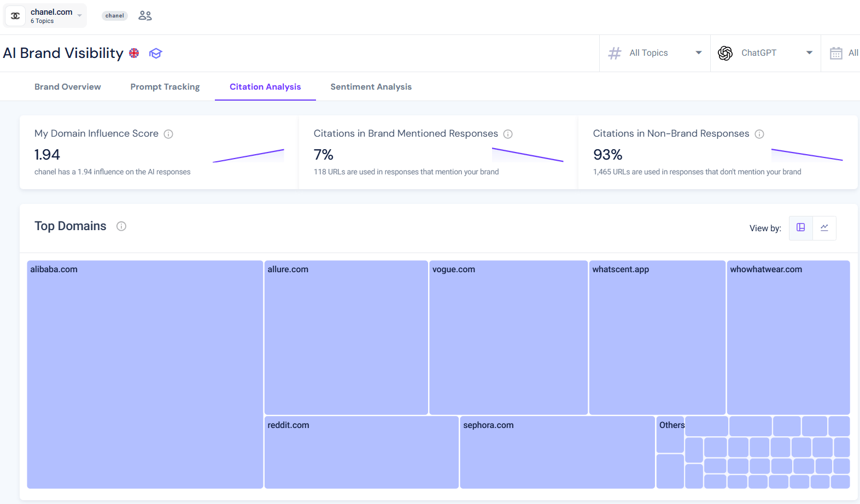Viewport: 860px width, 504px height.
Task: Open the Brand Overview tab
Action: click(x=68, y=87)
